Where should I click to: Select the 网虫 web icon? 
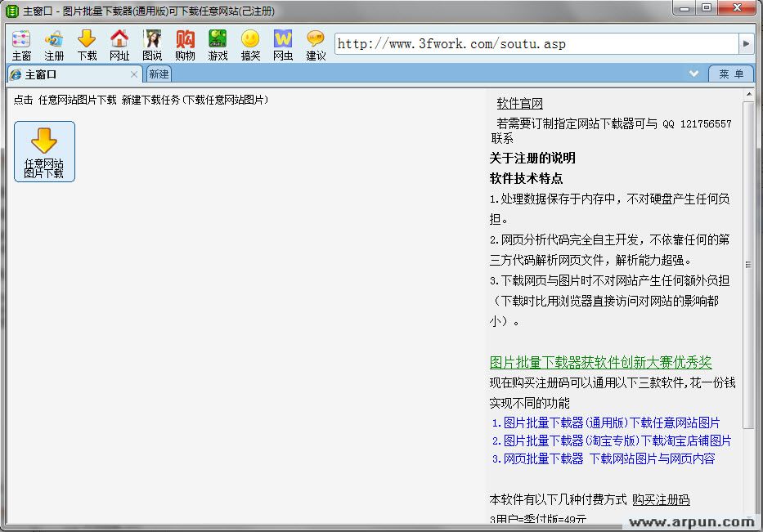click(283, 42)
